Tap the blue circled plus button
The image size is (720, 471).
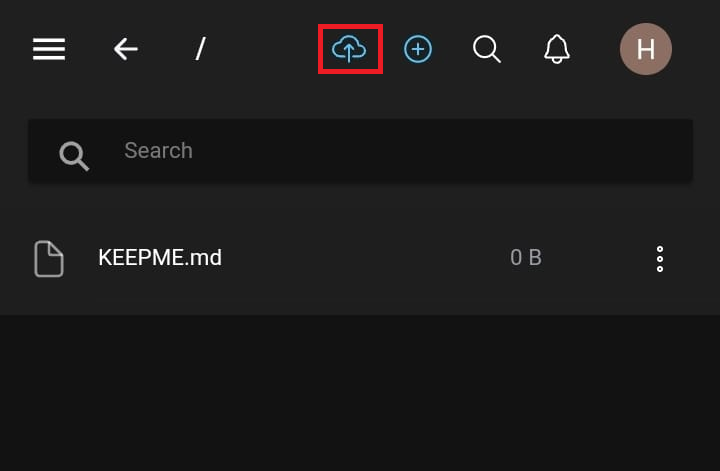(418, 49)
